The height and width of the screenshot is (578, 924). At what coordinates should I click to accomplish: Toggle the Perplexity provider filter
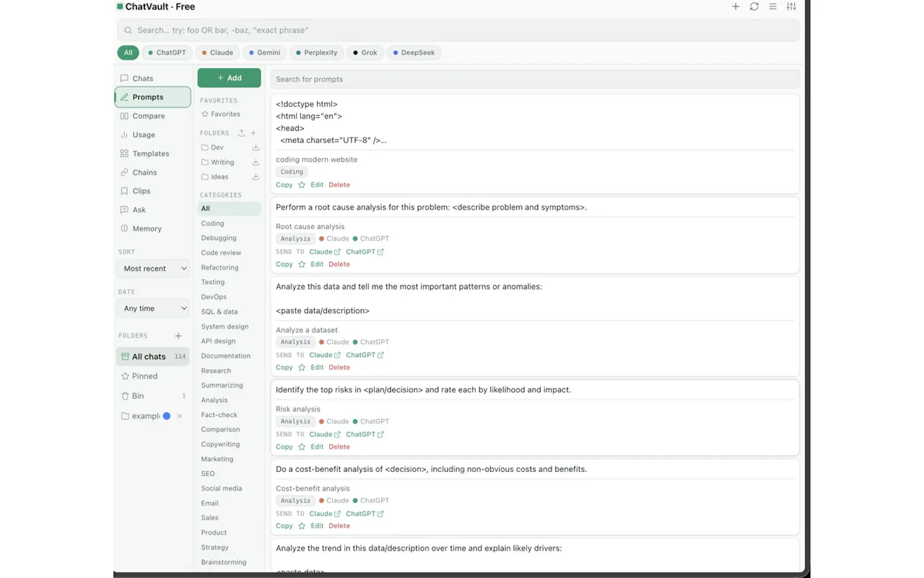[x=316, y=53]
